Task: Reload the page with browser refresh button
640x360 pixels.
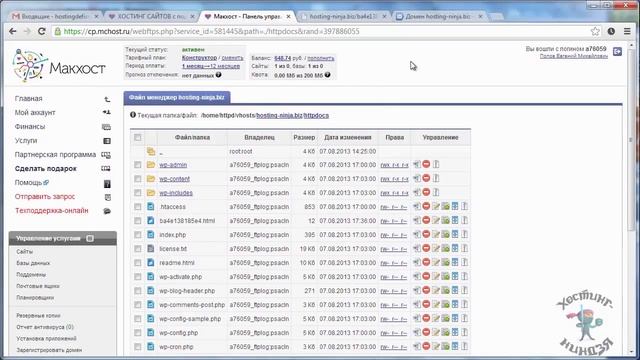Action: 41,31
